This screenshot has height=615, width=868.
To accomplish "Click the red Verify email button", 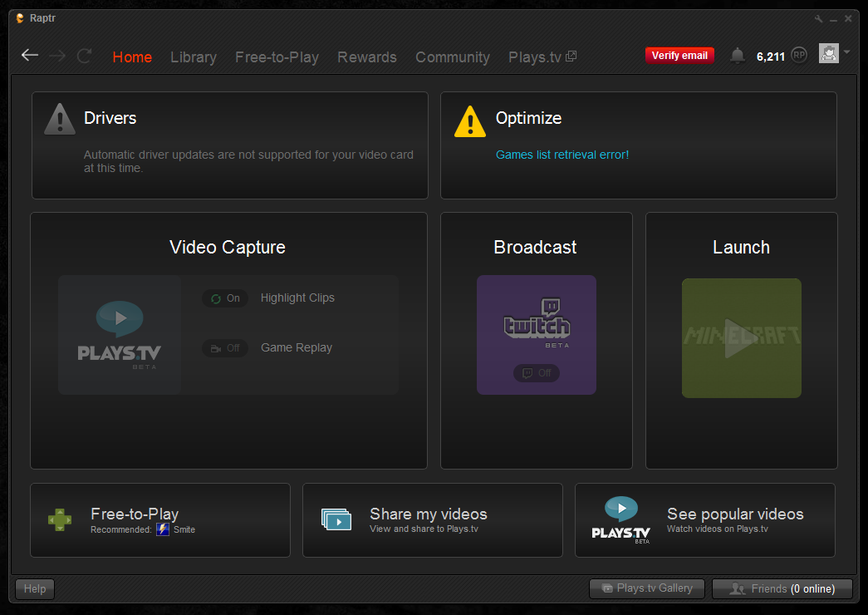I will pyautogui.click(x=679, y=56).
